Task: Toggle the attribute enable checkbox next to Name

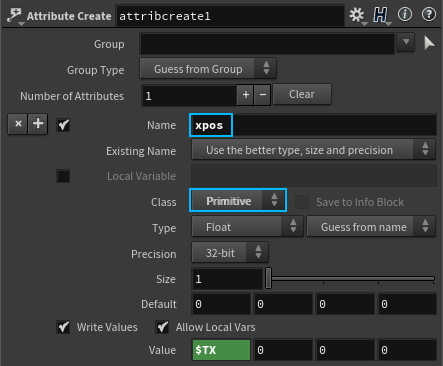Action: 63,125
